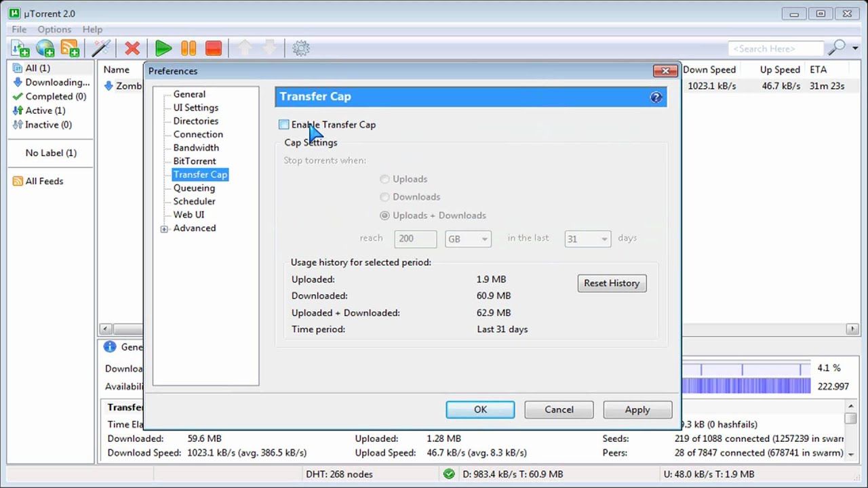Select BitTorrent in Preferences tree

(195, 161)
